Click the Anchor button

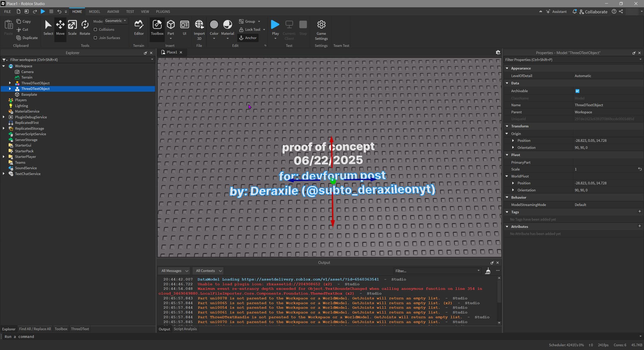coord(248,38)
